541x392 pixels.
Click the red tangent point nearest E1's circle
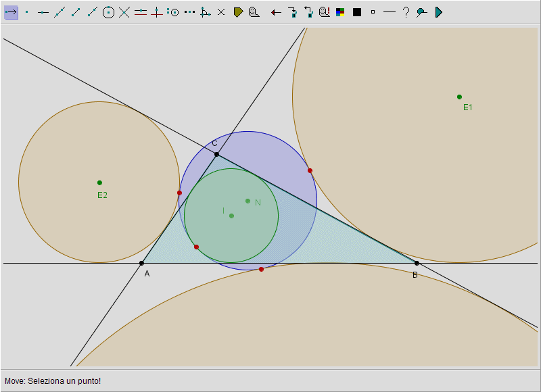coord(310,171)
